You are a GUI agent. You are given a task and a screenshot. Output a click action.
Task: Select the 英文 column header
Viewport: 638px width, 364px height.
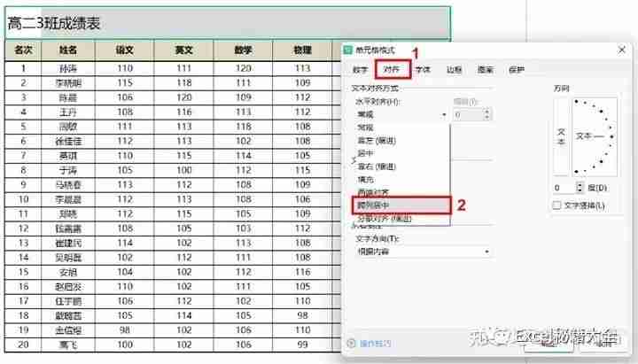pyautogui.click(x=184, y=50)
